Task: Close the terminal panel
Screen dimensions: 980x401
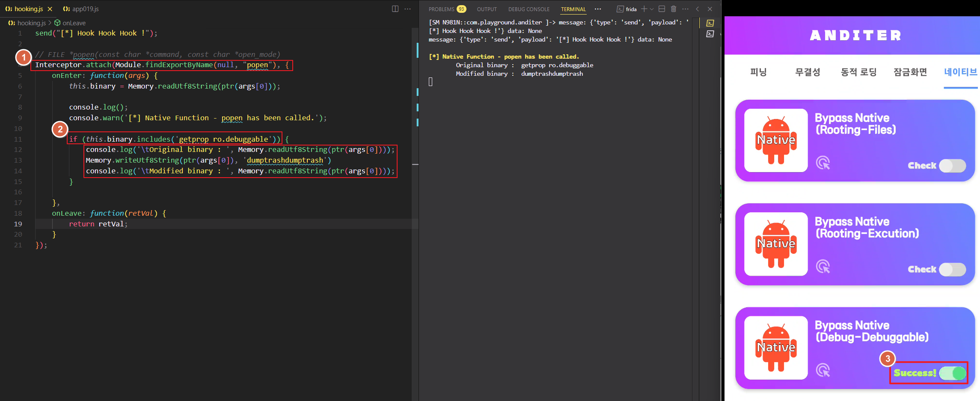Action: pos(710,9)
